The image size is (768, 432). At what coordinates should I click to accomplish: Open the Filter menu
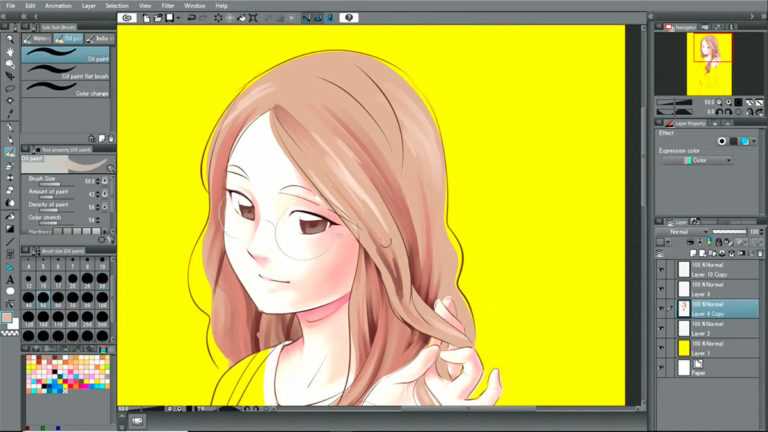click(168, 5)
